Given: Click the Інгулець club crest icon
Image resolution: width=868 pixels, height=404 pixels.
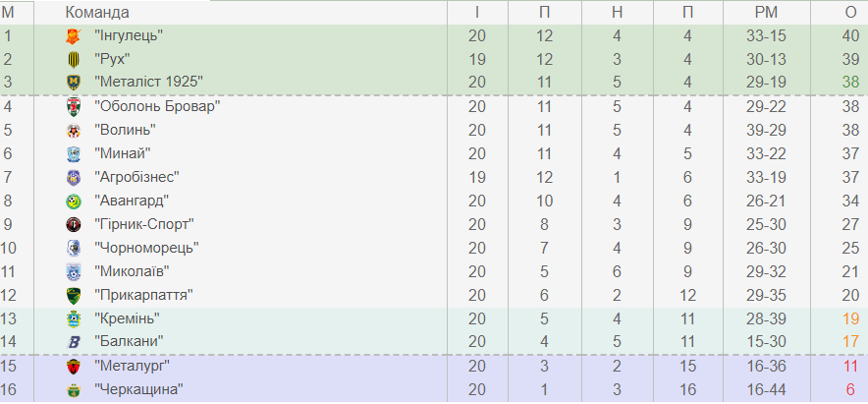Looking at the screenshot, I should pos(72,35).
